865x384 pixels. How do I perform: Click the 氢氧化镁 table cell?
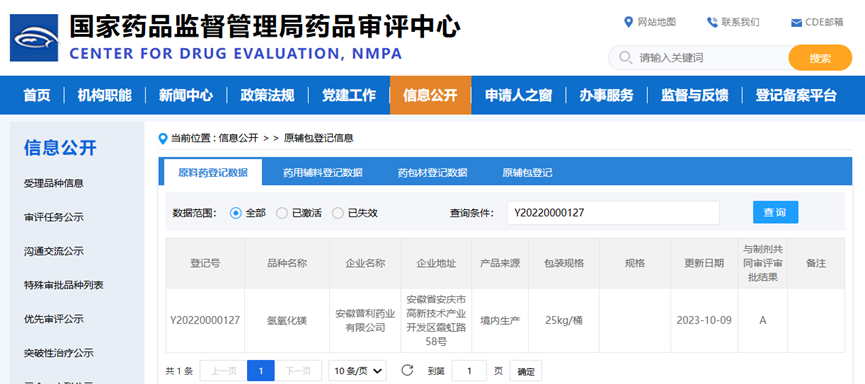click(x=287, y=320)
